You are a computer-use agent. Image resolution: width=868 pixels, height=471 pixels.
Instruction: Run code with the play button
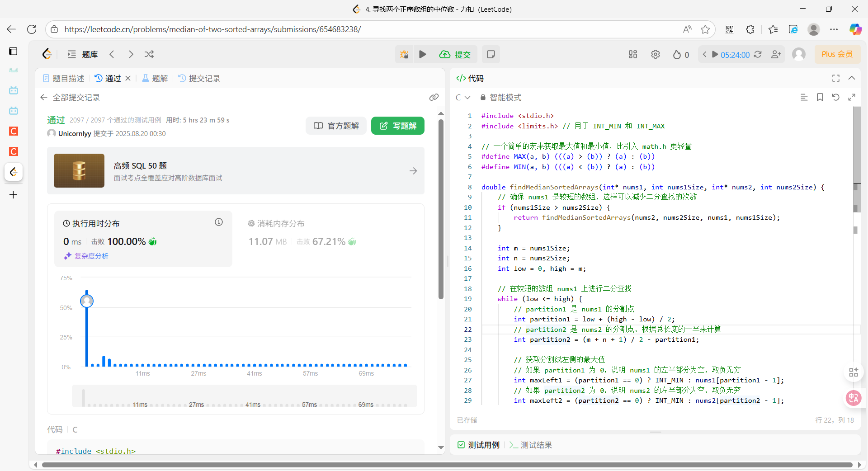423,54
